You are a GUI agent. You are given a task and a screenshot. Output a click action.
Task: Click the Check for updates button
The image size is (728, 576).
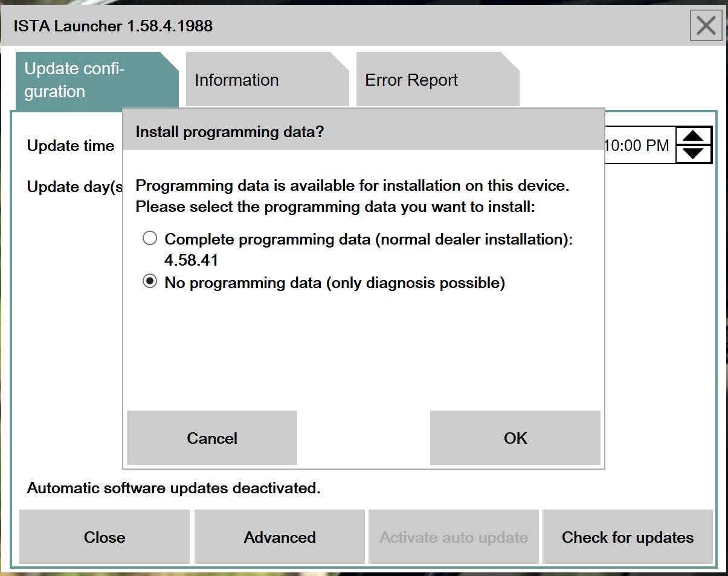tap(627, 537)
